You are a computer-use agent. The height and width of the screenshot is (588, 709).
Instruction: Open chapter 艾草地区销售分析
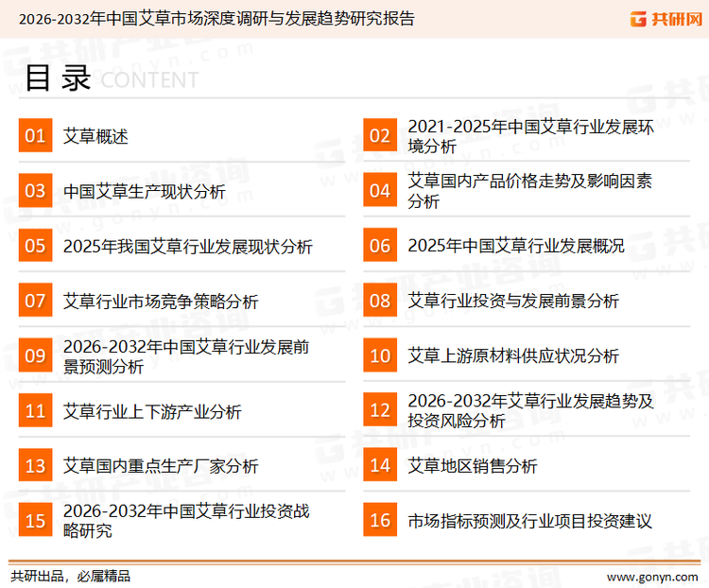[473, 466]
